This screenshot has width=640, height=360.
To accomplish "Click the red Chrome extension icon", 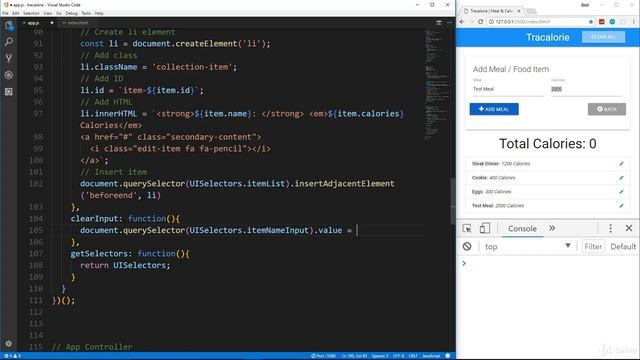I will point(602,22).
